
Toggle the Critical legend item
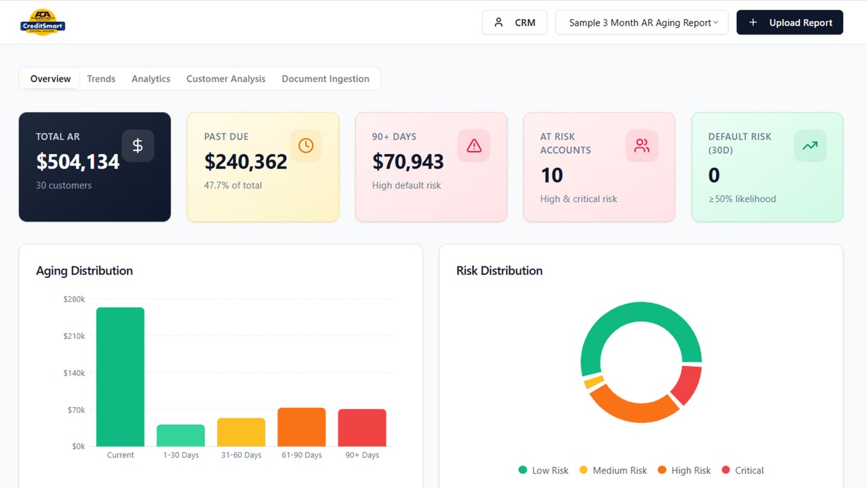tap(743, 470)
